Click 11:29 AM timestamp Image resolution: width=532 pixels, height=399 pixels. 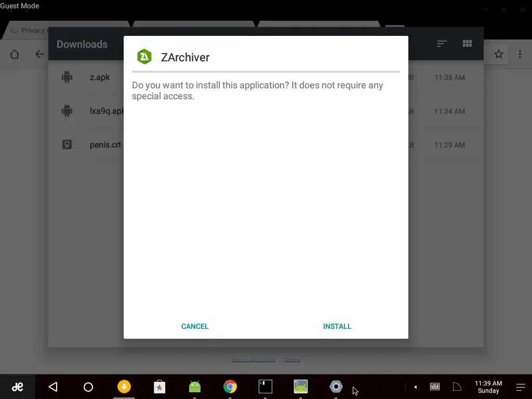[449, 145]
